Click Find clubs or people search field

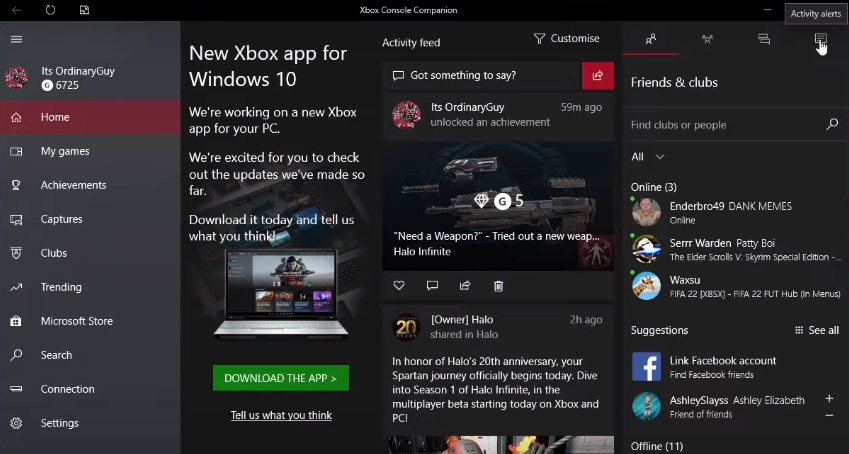(735, 125)
